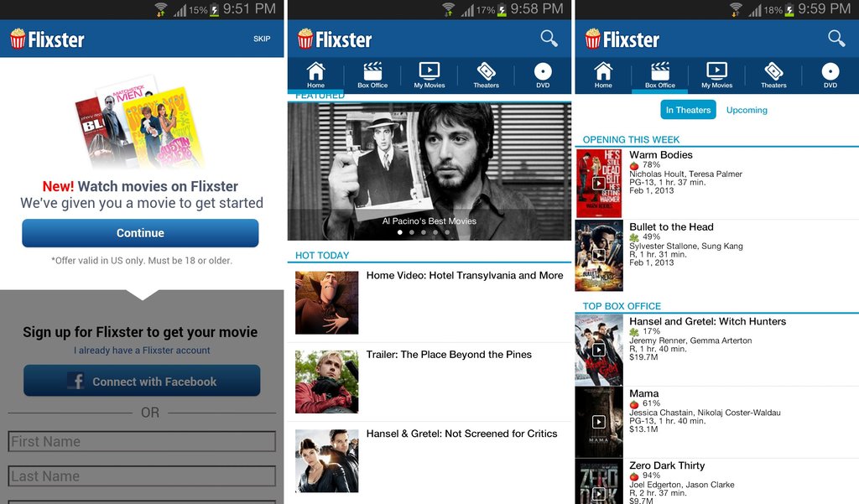
Task: Open Place Beyond the Pines thumbnail
Action: (x=327, y=382)
